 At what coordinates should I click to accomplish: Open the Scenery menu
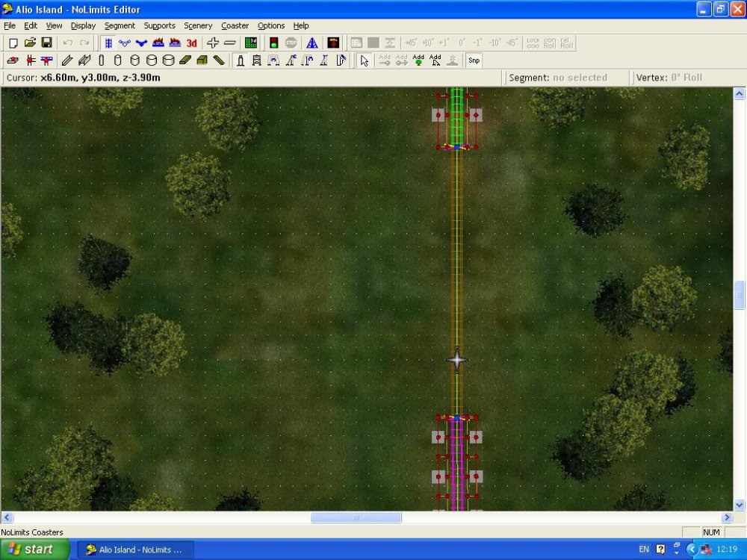point(198,25)
